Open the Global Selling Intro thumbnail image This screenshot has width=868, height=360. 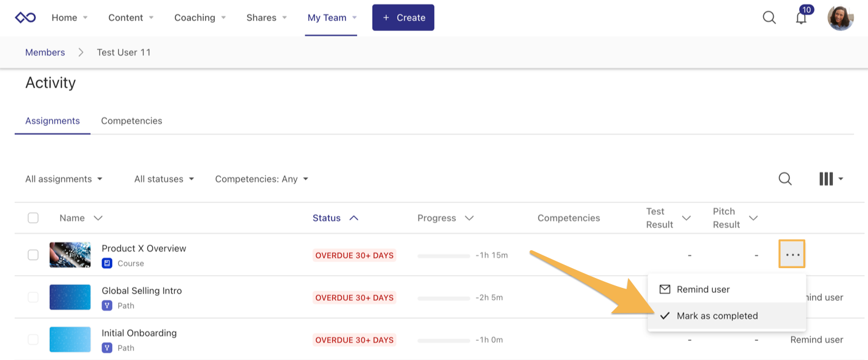(70, 297)
